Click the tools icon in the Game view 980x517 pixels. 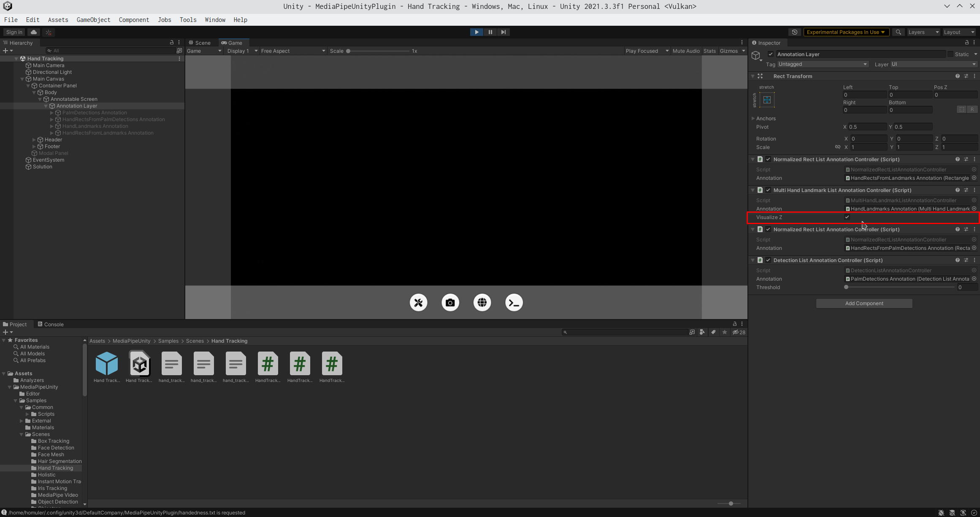pyautogui.click(x=418, y=303)
